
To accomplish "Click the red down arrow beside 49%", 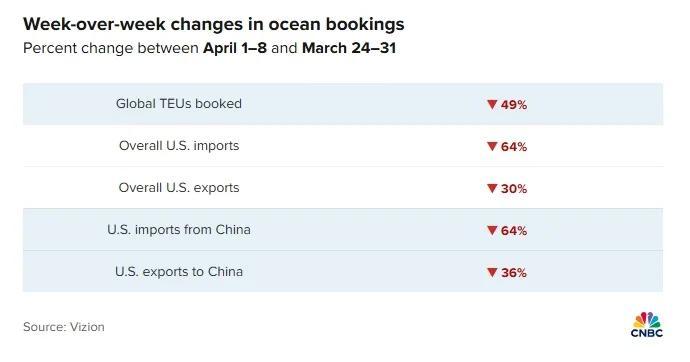I will click(x=492, y=105).
